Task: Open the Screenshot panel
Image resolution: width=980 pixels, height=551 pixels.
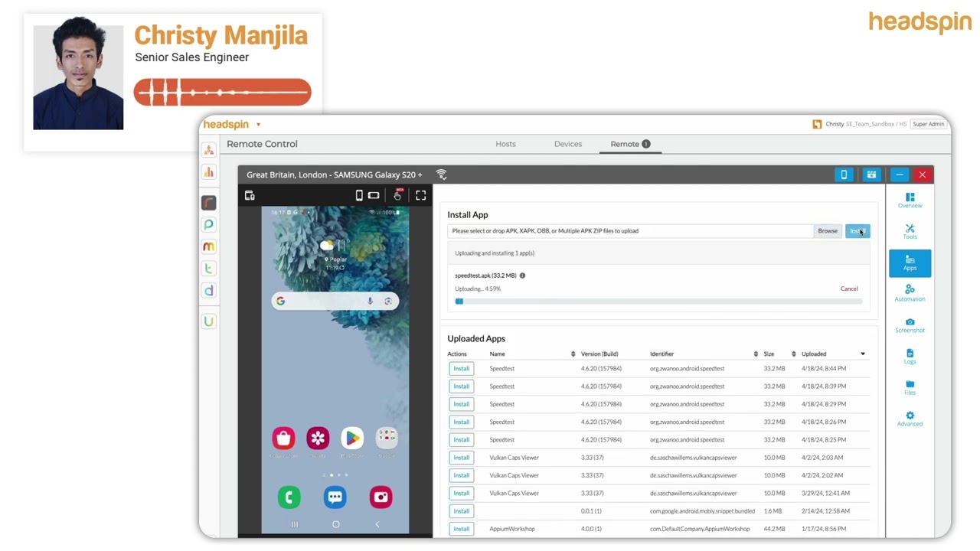Action: (910, 325)
